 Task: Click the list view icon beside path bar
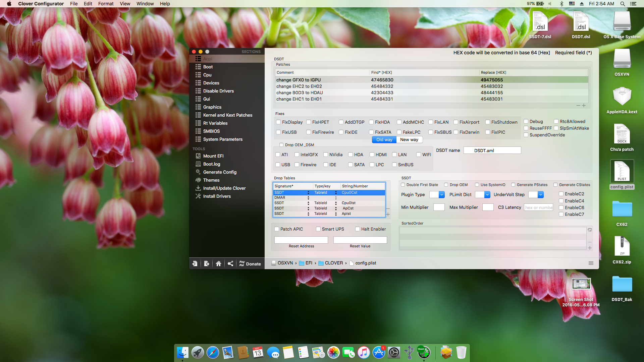point(591,263)
